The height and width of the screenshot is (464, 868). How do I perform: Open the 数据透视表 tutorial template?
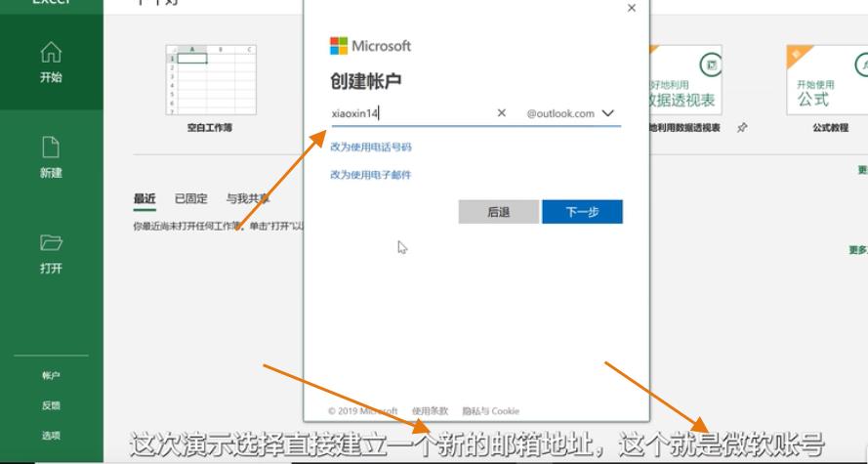click(685, 80)
